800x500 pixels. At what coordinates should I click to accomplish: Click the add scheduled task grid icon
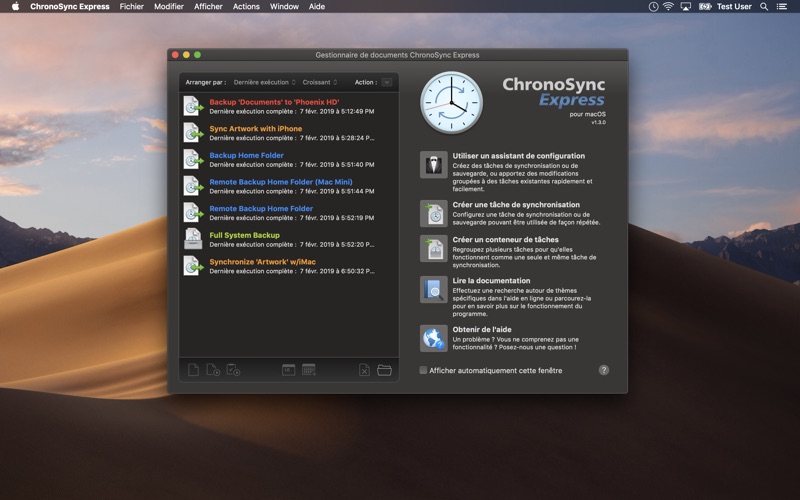point(309,370)
